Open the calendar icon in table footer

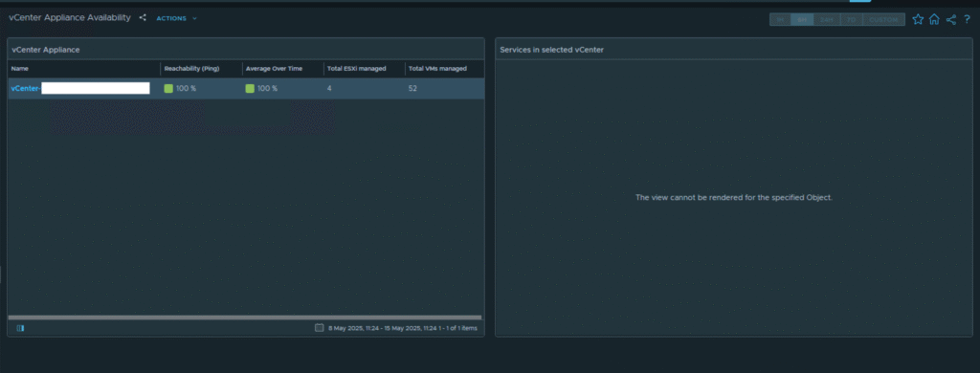[x=320, y=328]
